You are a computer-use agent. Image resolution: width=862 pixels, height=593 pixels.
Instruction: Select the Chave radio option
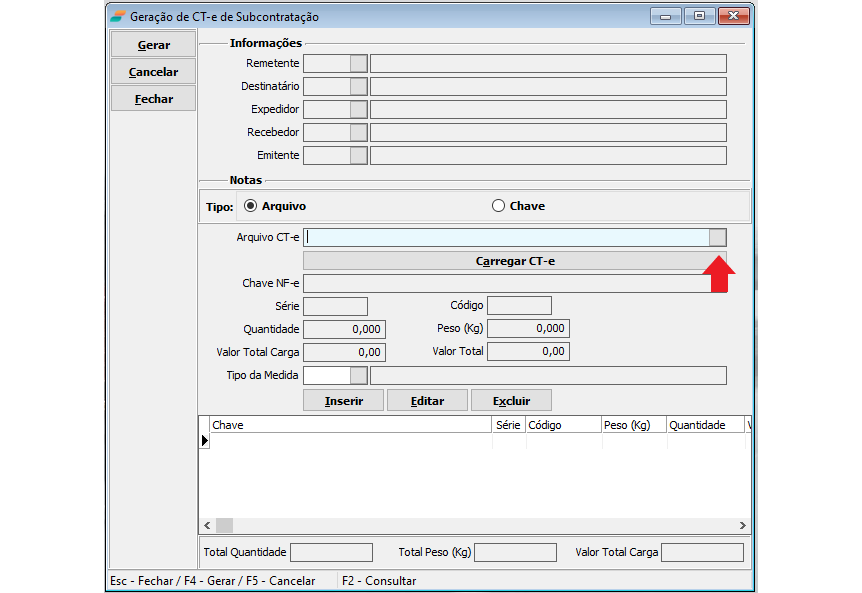[498, 206]
